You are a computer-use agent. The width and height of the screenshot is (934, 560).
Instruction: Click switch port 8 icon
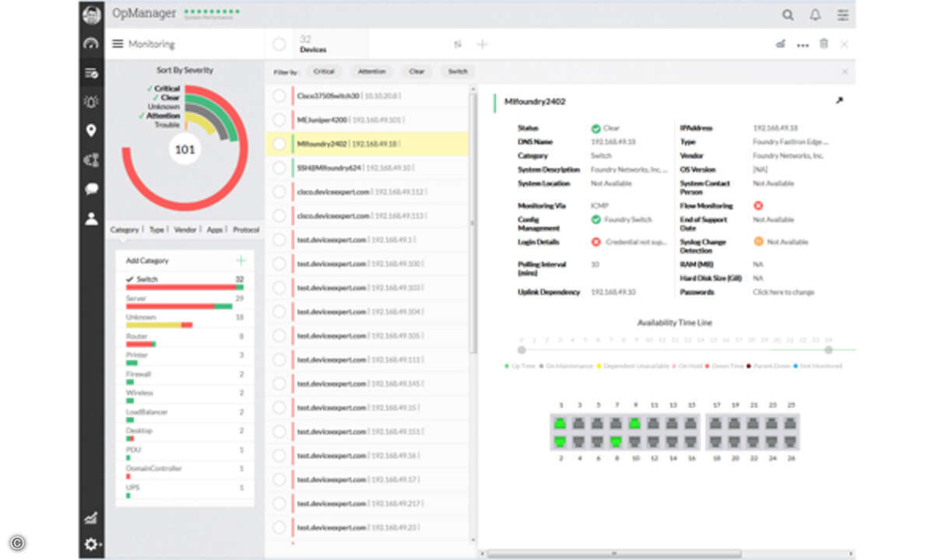point(616,442)
